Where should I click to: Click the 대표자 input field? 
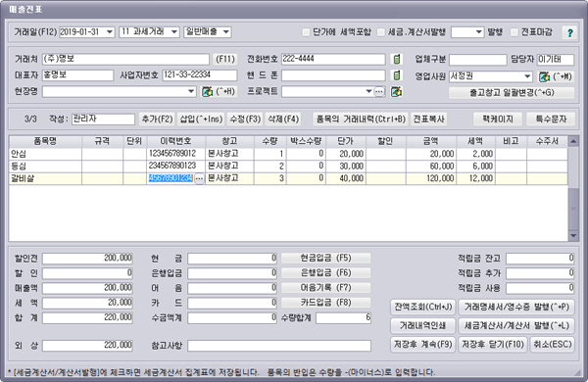pos(77,75)
